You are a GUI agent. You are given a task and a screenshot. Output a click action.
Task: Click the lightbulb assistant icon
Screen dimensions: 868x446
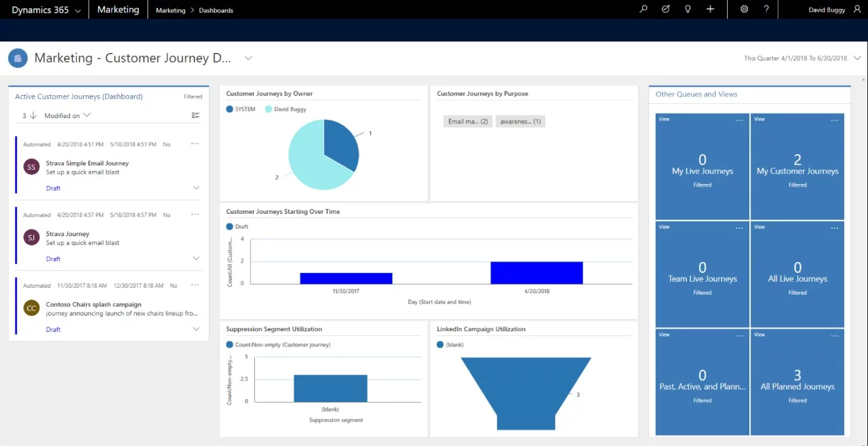688,10
